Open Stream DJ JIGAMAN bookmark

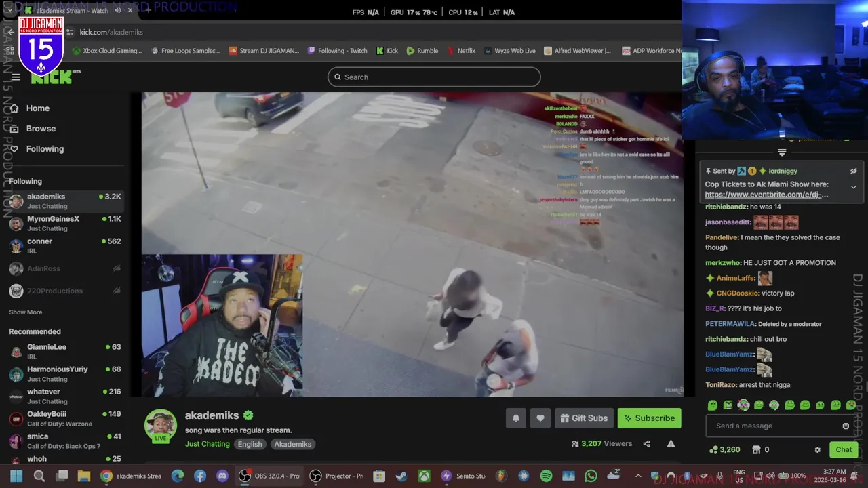pyautogui.click(x=264, y=51)
